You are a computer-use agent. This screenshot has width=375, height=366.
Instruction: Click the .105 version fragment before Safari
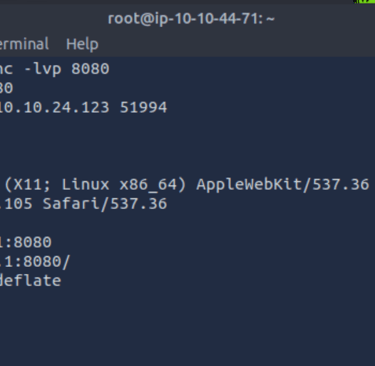16,204
